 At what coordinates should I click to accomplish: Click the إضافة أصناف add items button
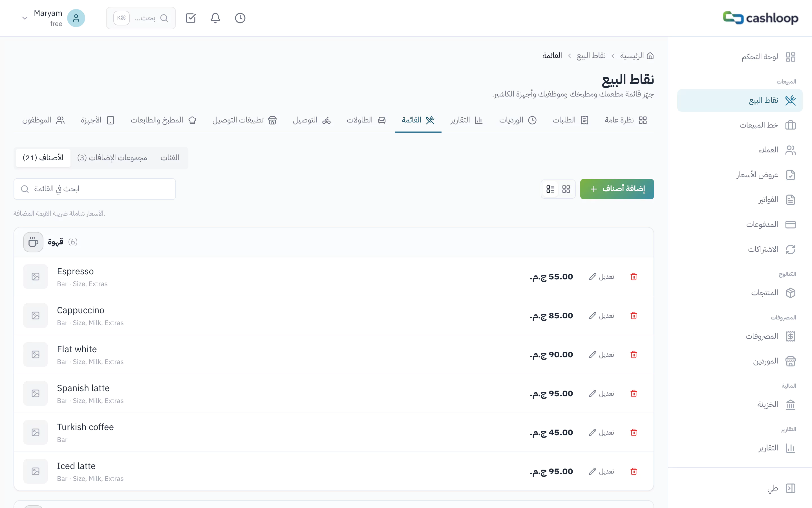pyautogui.click(x=617, y=189)
